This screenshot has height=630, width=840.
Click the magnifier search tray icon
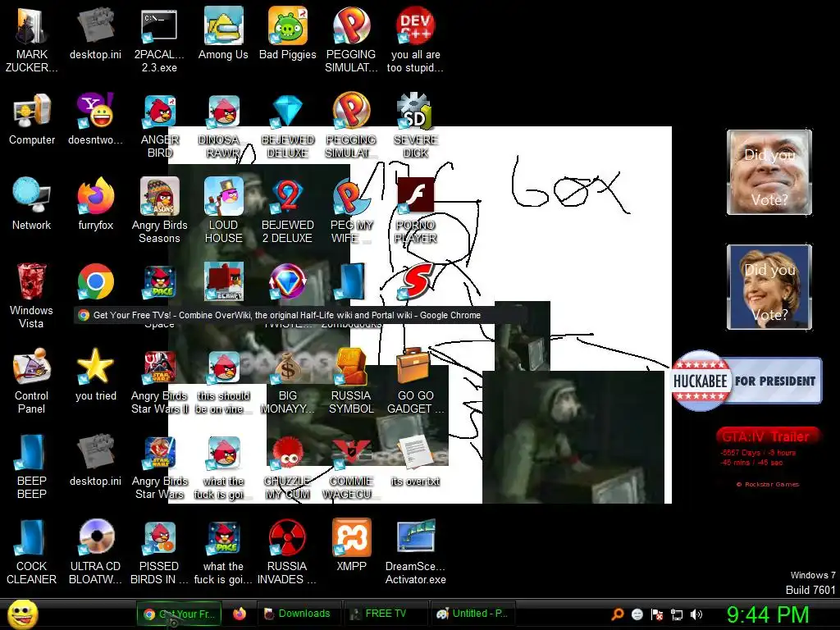[617, 614]
